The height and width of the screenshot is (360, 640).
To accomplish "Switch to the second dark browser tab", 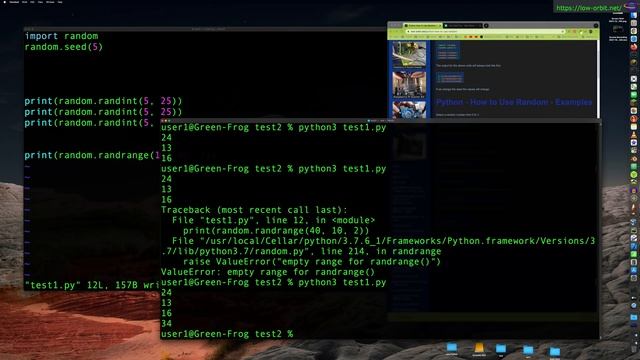I will point(462,25).
